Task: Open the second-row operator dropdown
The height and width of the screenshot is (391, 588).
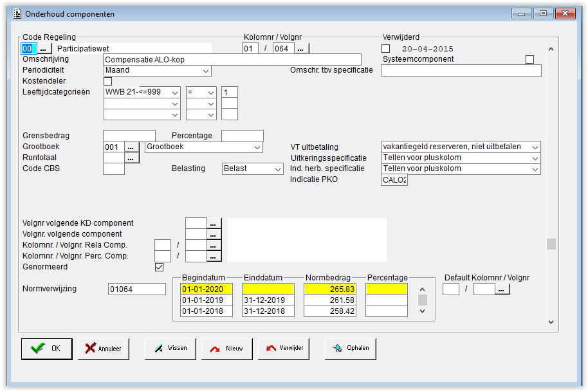Action: [x=201, y=104]
